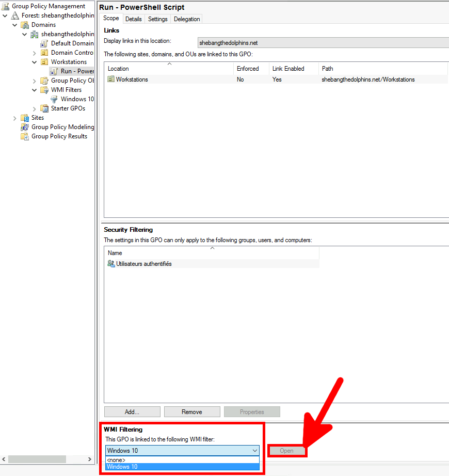Expand the Sites tree node
The height and width of the screenshot is (476, 449).
point(15,117)
